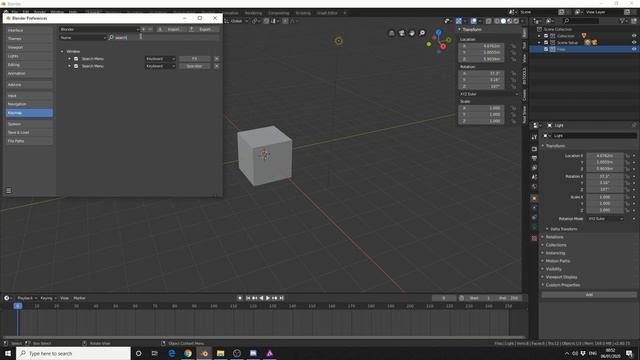Hide the selected Fille object eye icon

tap(634, 49)
